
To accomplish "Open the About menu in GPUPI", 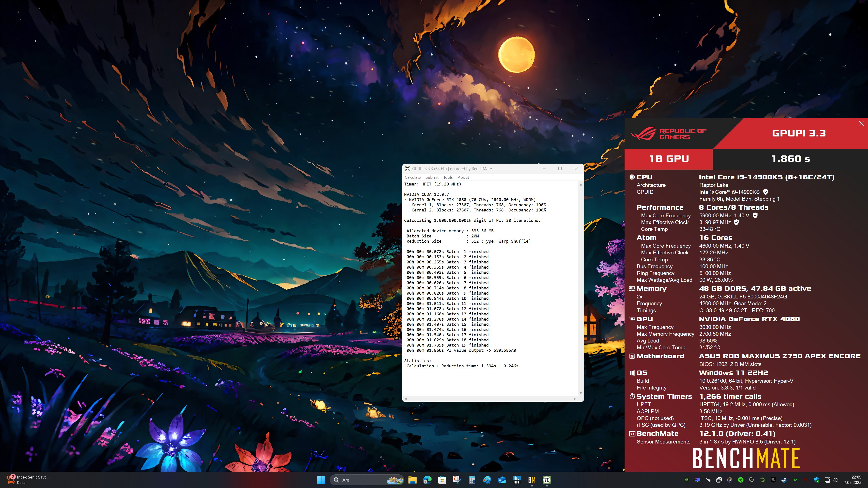I will pos(463,177).
